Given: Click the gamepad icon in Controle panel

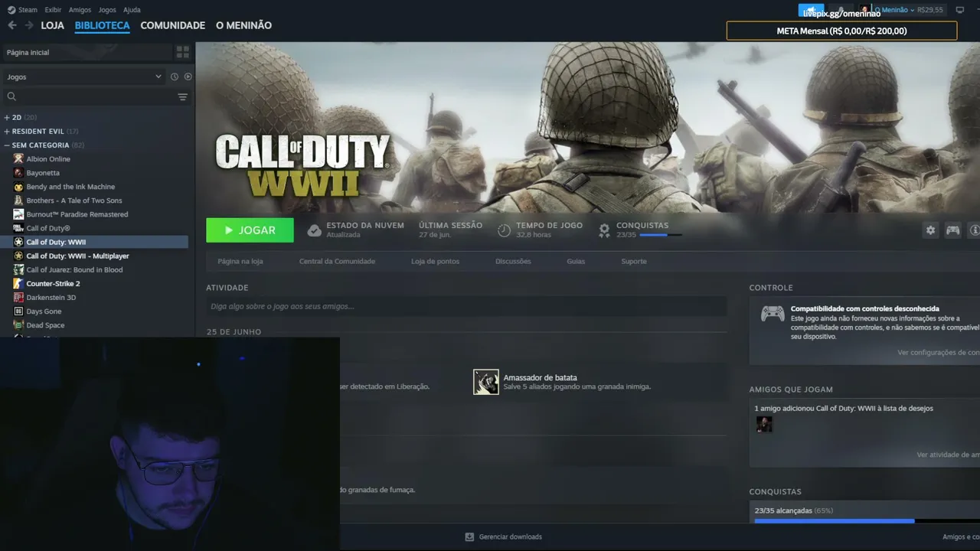Looking at the screenshot, I should point(773,314).
